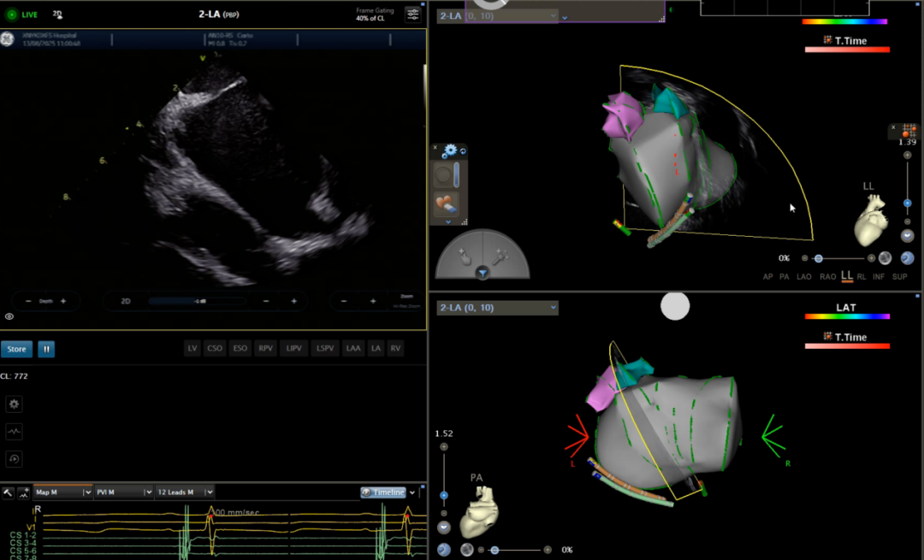Click the gear icon below CL: 772
Image resolution: width=924 pixels, height=560 pixels.
click(x=14, y=404)
